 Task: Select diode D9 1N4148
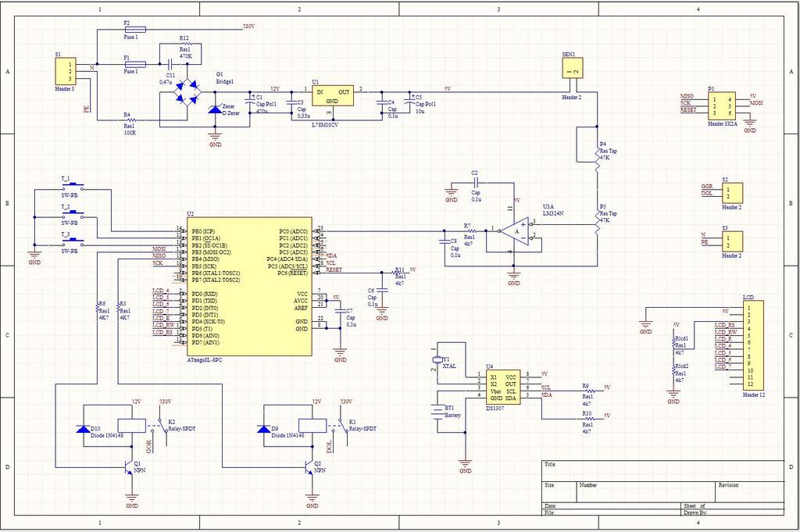(264, 430)
